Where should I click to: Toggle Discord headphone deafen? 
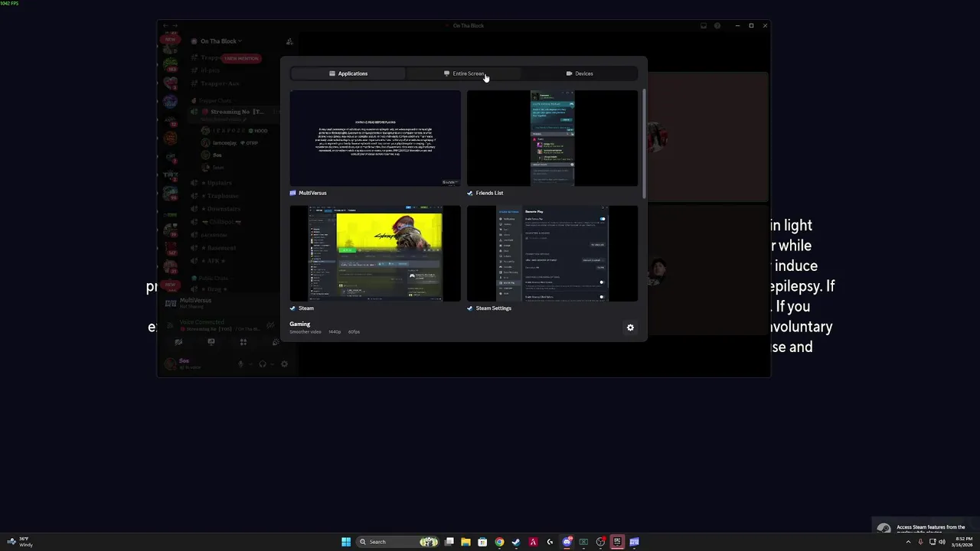click(x=263, y=364)
